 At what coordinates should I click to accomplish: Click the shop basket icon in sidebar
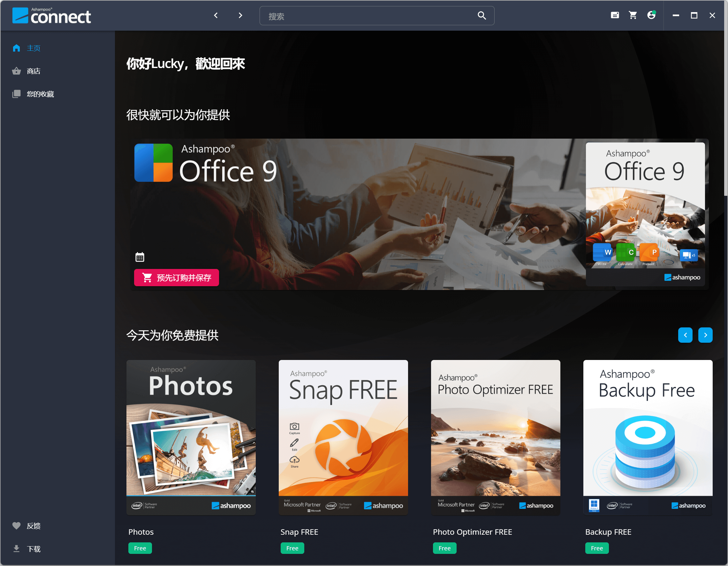tap(16, 71)
